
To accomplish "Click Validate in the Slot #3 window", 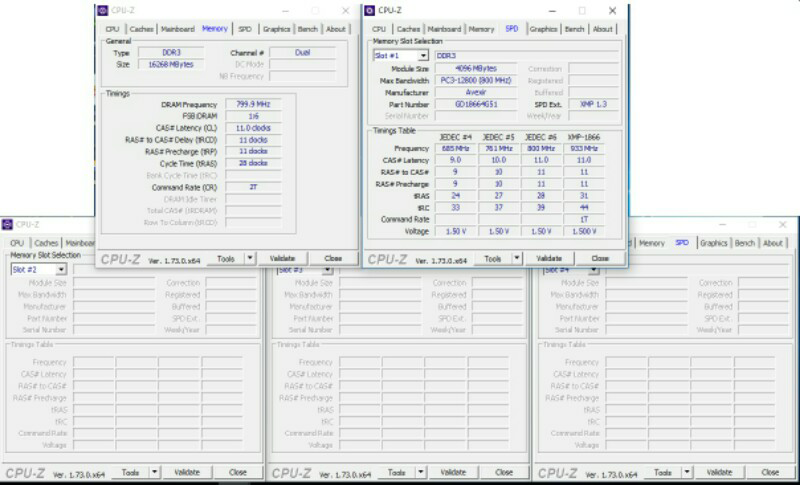I will (x=453, y=472).
